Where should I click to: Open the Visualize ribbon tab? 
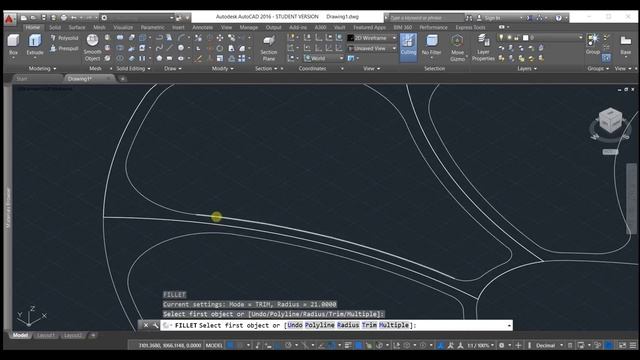point(123,27)
